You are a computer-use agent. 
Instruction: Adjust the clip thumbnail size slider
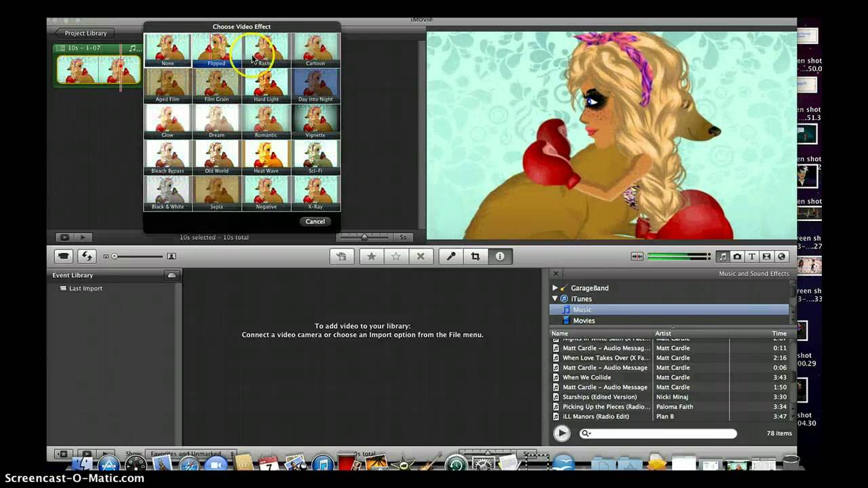pos(137,256)
